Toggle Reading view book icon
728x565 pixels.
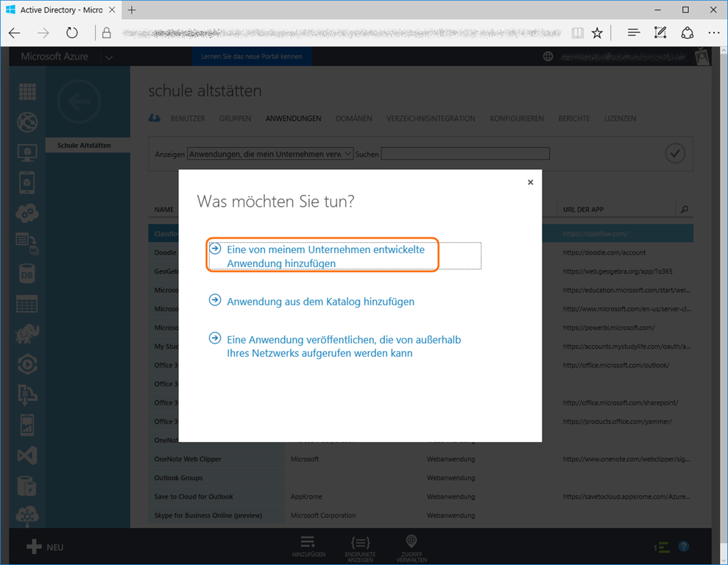pyautogui.click(x=577, y=33)
